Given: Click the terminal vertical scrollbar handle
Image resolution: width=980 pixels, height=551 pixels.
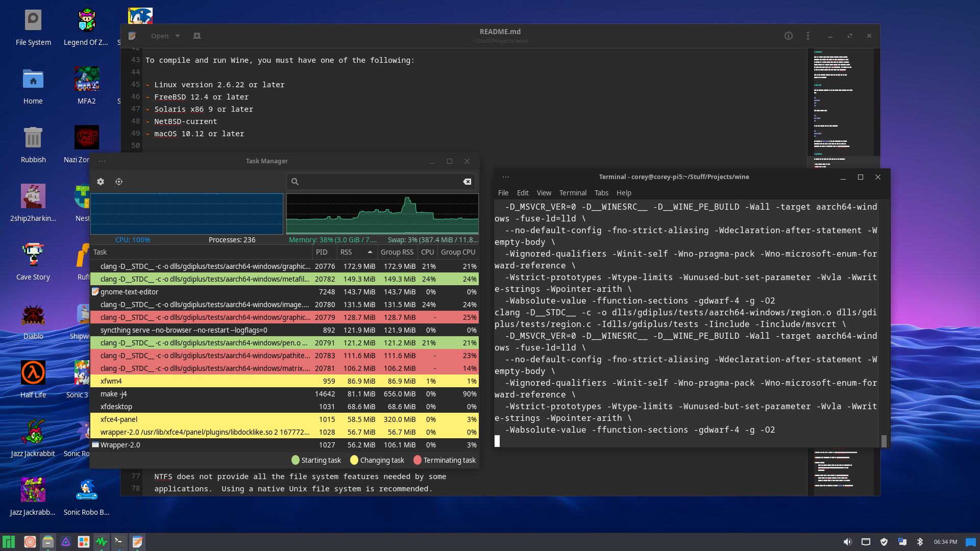Looking at the screenshot, I should (884, 441).
